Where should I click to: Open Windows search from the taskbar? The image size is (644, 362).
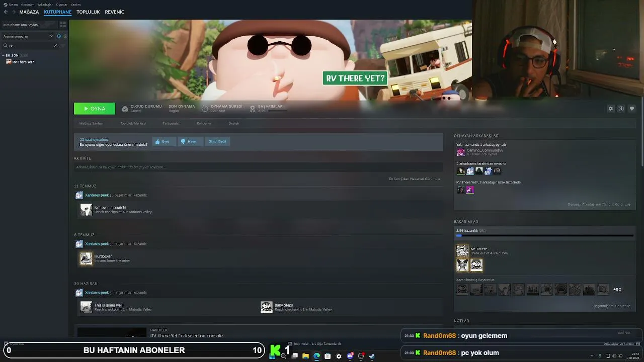pos(284,356)
